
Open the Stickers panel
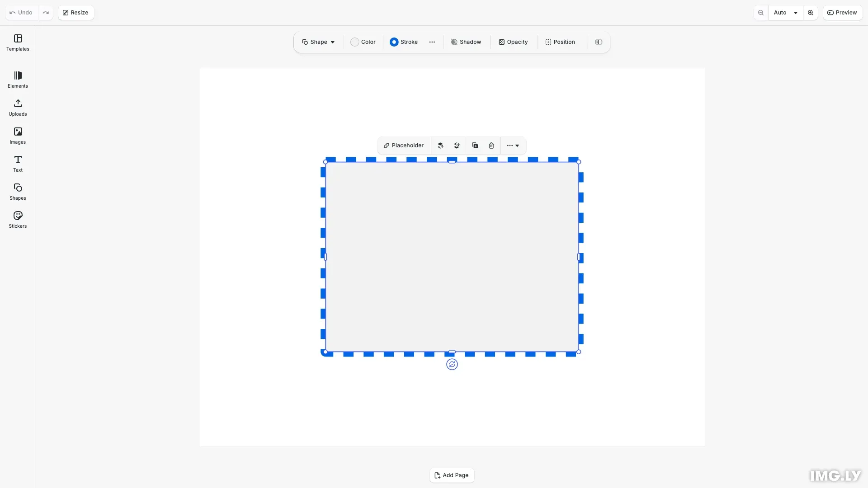(17, 220)
